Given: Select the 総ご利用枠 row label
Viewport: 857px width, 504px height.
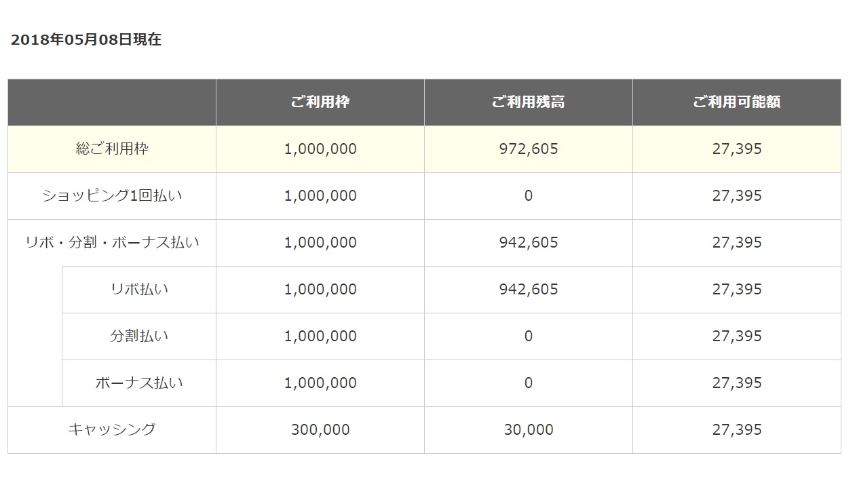Looking at the screenshot, I should tap(112, 149).
